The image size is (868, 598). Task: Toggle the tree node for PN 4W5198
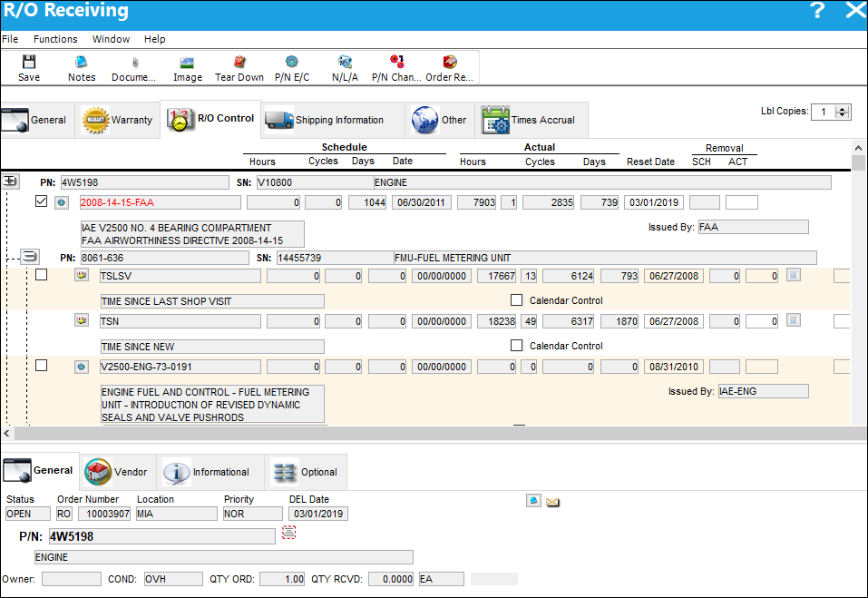pos(11,181)
